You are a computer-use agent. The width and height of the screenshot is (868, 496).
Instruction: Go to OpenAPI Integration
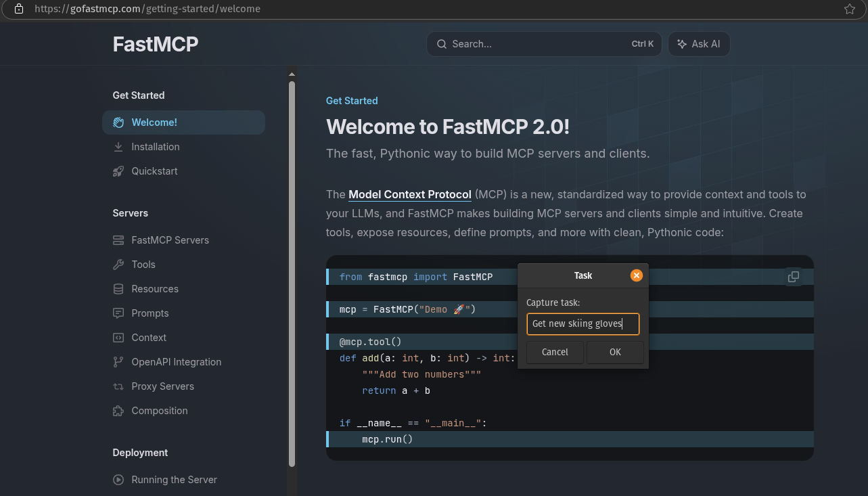tap(183, 362)
